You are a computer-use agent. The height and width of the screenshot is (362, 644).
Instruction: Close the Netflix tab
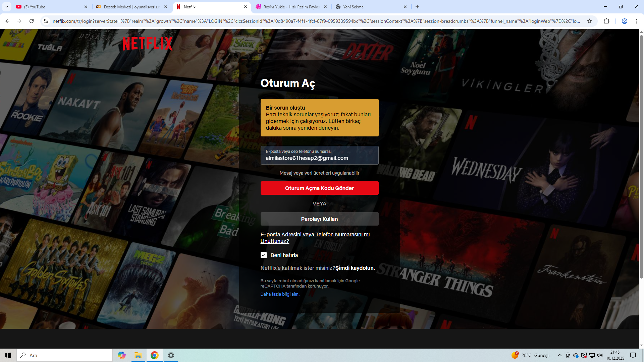(246, 7)
